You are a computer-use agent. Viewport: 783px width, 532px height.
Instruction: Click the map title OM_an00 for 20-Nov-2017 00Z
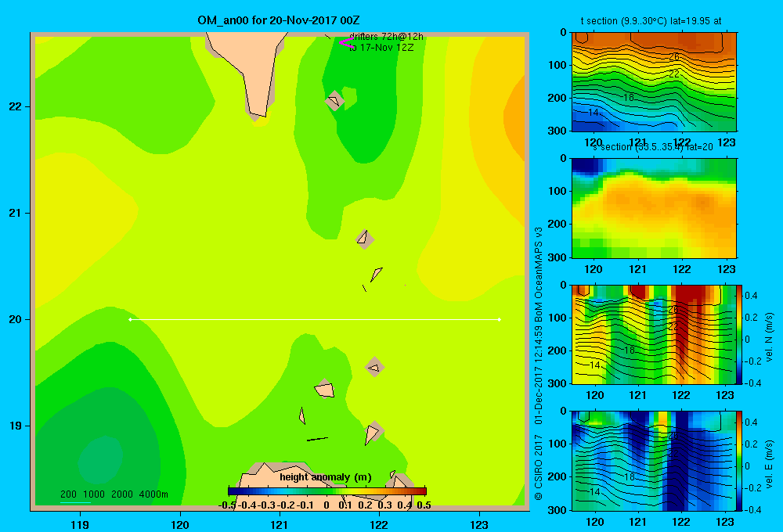[279, 20]
